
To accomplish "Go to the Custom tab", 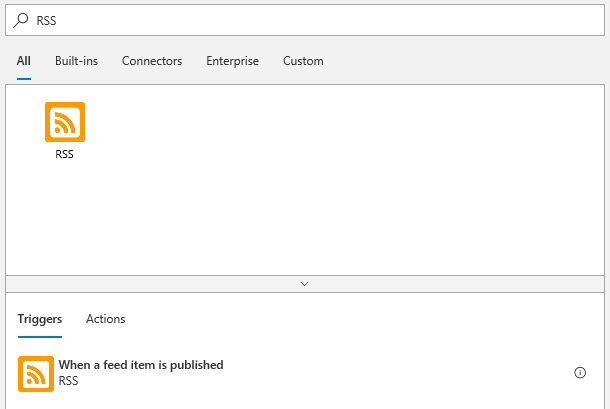I will 303,61.
